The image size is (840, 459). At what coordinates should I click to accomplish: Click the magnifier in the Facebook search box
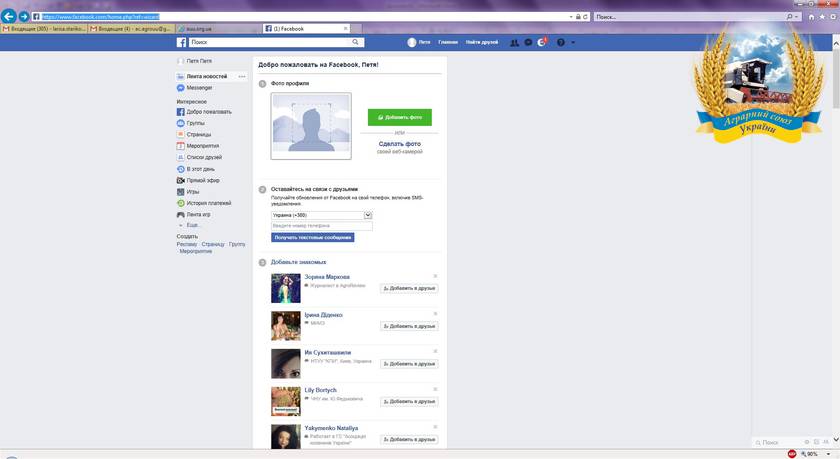355,42
